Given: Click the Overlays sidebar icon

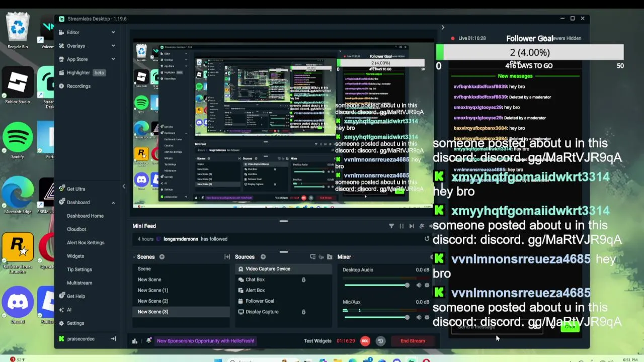Looking at the screenshot, I should tap(62, 46).
